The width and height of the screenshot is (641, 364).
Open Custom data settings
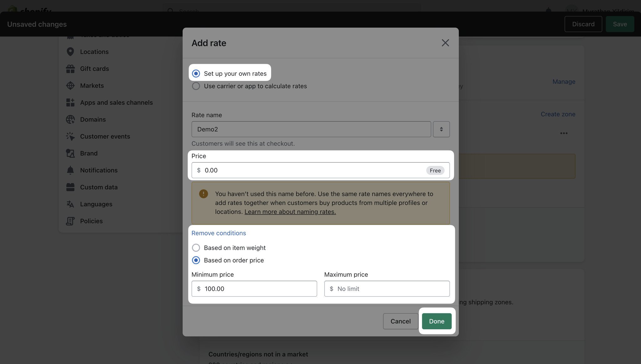click(x=99, y=187)
